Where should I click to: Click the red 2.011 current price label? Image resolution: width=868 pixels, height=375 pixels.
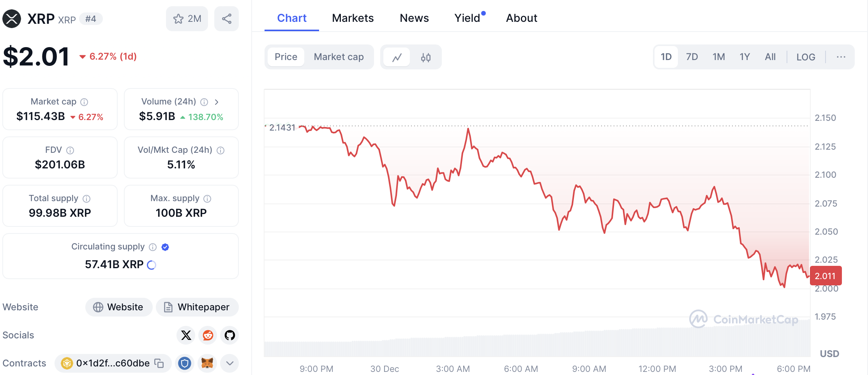[x=826, y=276]
